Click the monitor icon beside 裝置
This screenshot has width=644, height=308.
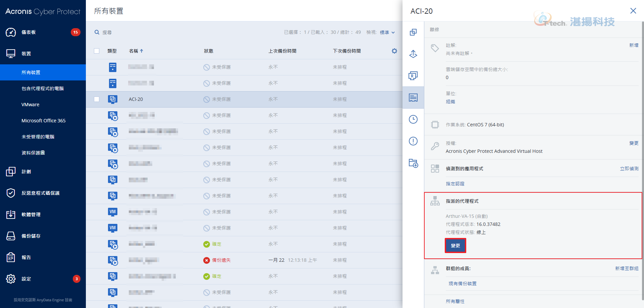coord(11,54)
